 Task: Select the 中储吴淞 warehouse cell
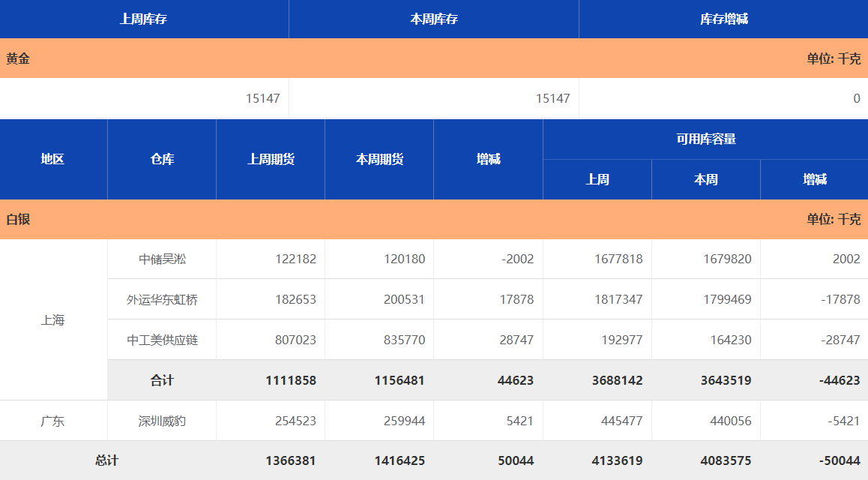[162, 259]
